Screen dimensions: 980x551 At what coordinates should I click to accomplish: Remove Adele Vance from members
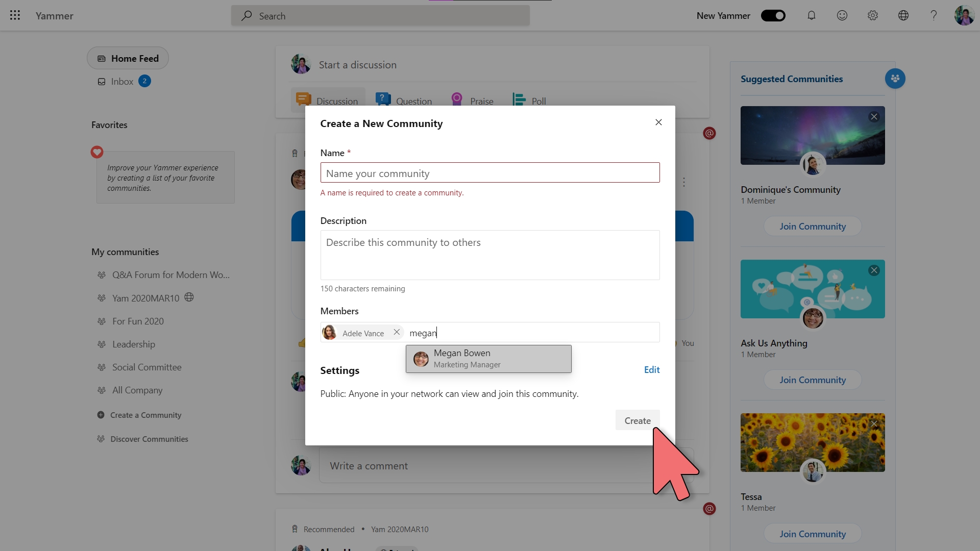[397, 332]
